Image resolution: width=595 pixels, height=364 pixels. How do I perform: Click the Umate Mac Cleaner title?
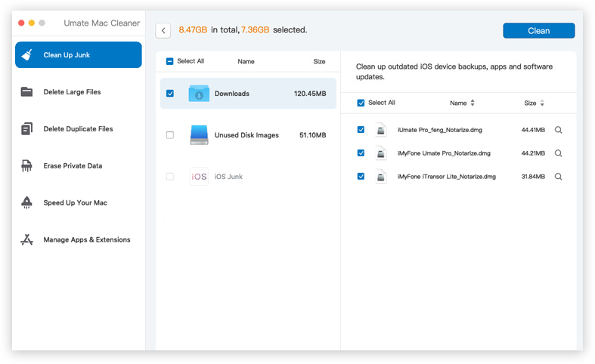tap(102, 23)
